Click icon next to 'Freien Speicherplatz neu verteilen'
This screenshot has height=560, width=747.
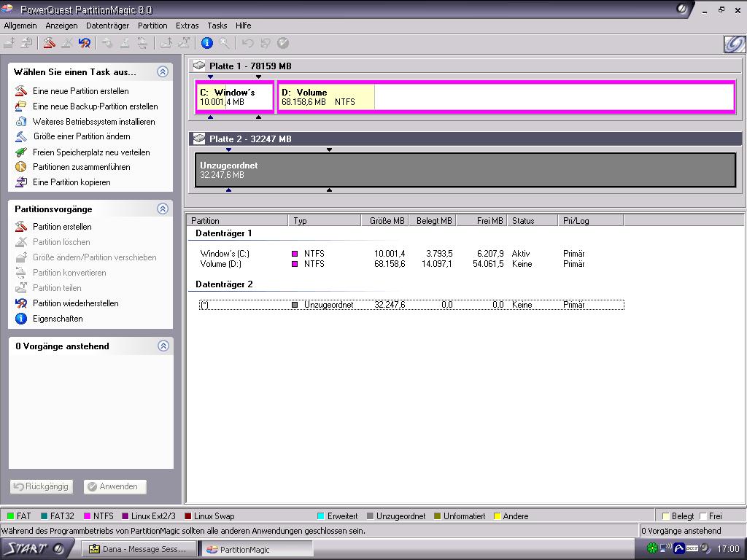pos(21,152)
